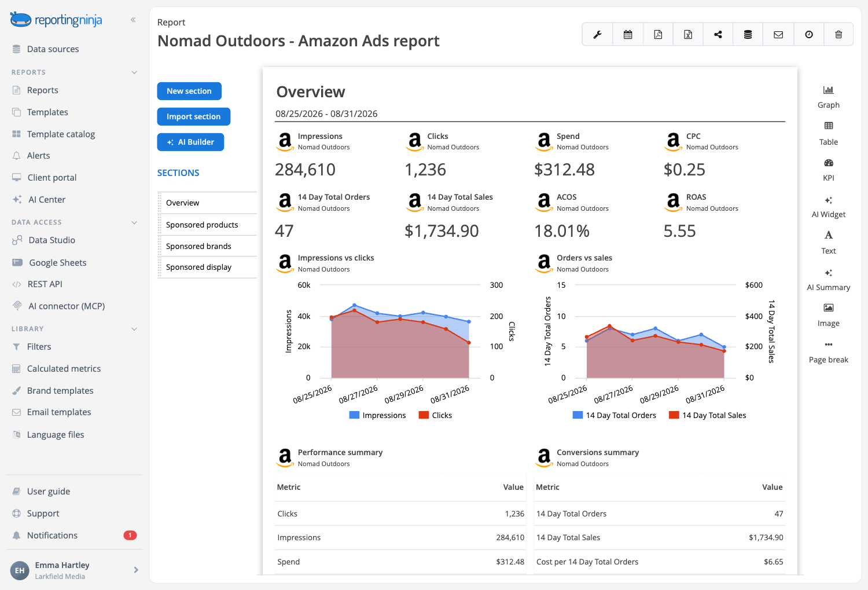868x590 pixels.
Task: Open report settings with the wrench icon
Action: 597,35
